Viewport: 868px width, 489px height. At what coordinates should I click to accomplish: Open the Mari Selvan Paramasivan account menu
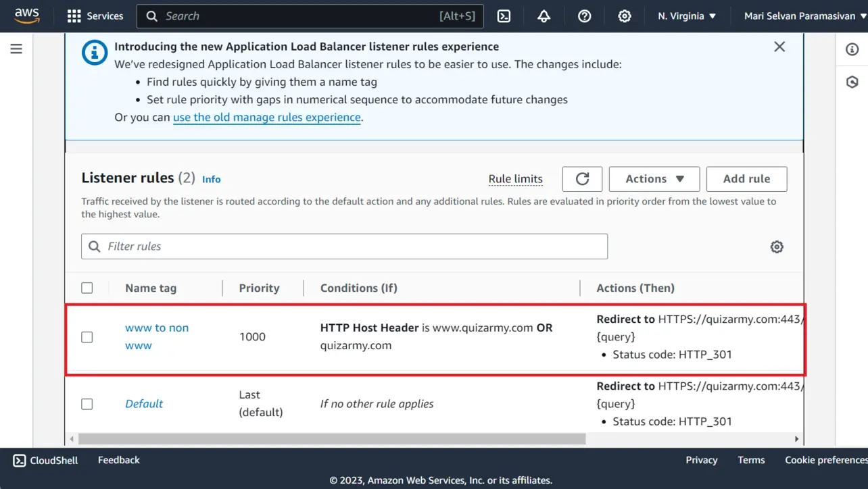pos(805,16)
